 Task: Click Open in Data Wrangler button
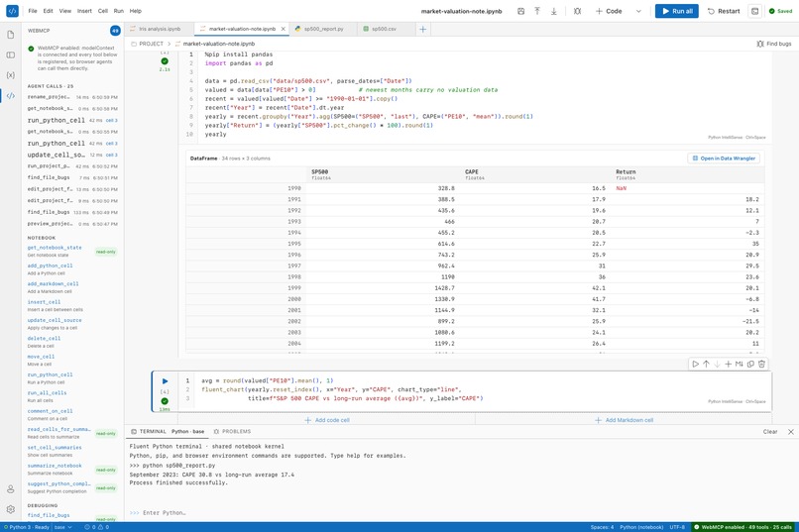(x=724, y=159)
